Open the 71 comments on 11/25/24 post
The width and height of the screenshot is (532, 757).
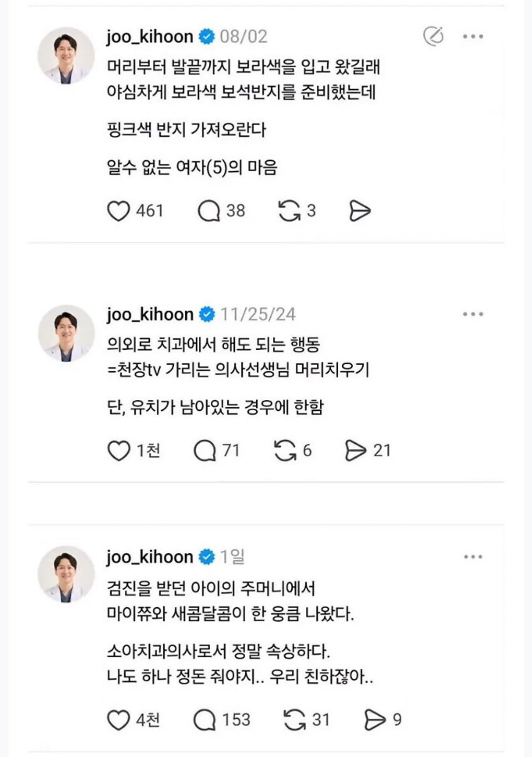205,451
